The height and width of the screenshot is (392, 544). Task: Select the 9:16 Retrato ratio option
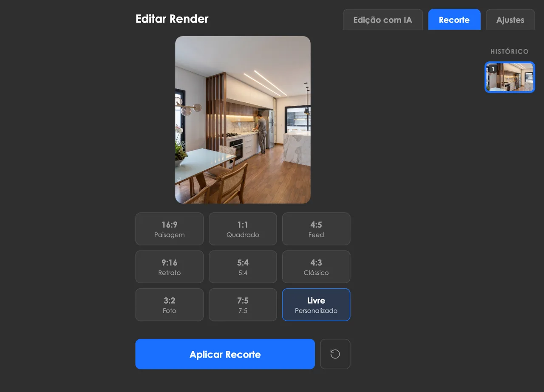click(x=169, y=267)
